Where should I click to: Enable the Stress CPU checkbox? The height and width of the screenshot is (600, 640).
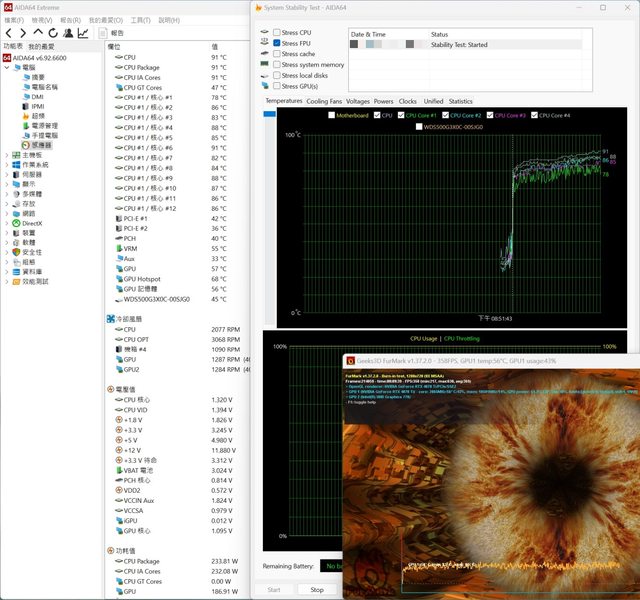tap(277, 33)
